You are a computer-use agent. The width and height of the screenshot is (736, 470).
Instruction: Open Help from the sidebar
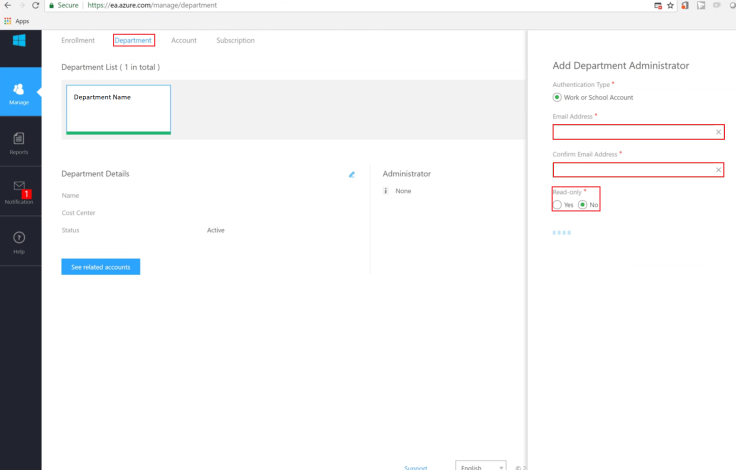click(x=20, y=241)
